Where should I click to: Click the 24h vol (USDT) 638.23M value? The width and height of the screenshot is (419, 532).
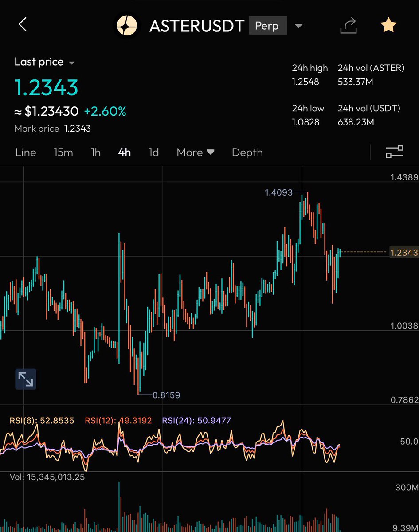pos(356,122)
